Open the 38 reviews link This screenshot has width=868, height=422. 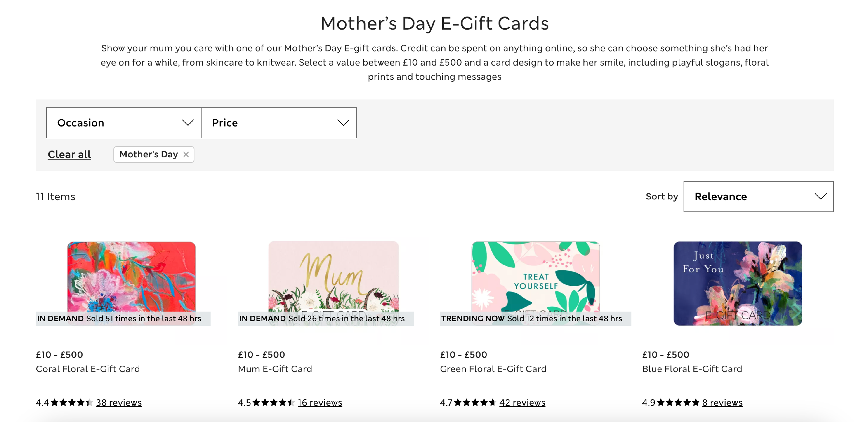point(118,402)
